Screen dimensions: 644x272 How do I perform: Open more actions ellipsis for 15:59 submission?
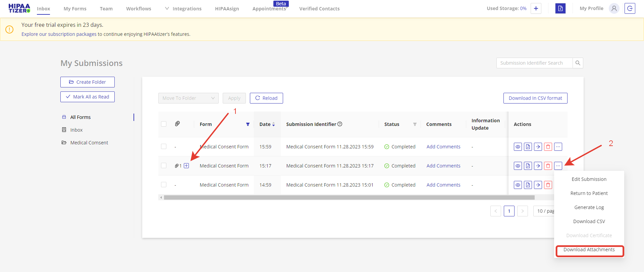pyautogui.click(x=558, y=147)
